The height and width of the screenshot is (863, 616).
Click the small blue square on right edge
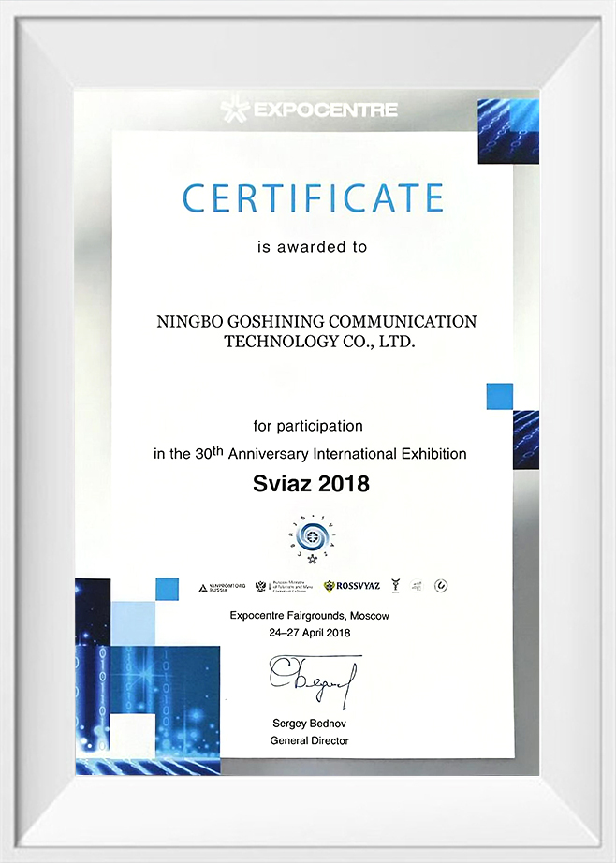(499, 397)
